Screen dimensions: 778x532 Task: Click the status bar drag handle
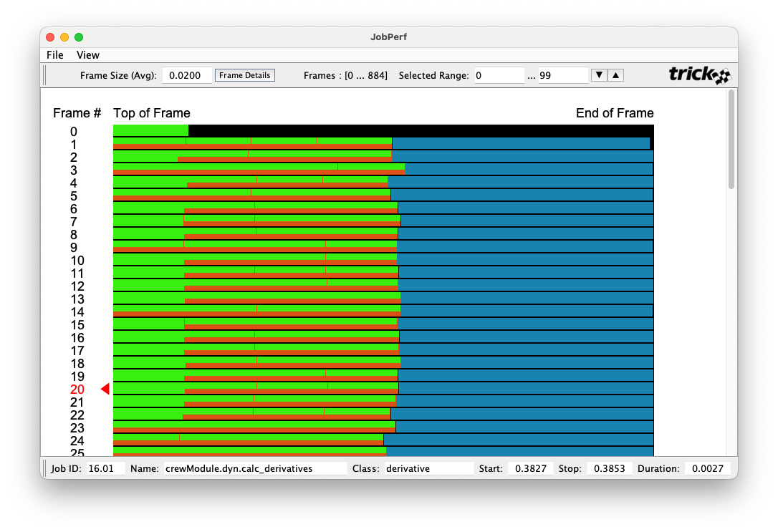[x=44, y=468]
